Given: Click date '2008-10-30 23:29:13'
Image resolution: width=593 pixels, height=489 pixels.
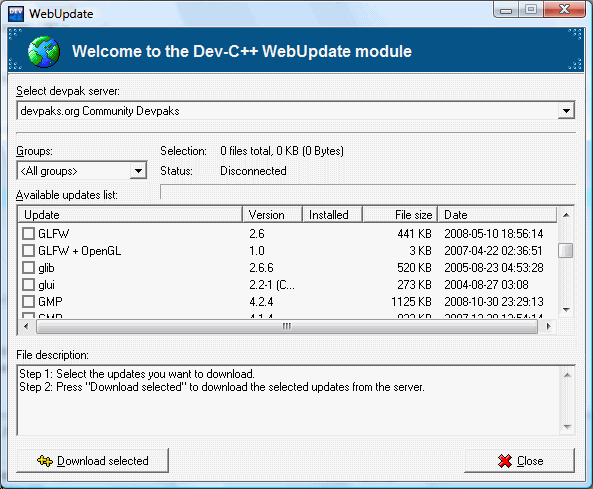Looking at the screenshot, I should tap(494, 302).
